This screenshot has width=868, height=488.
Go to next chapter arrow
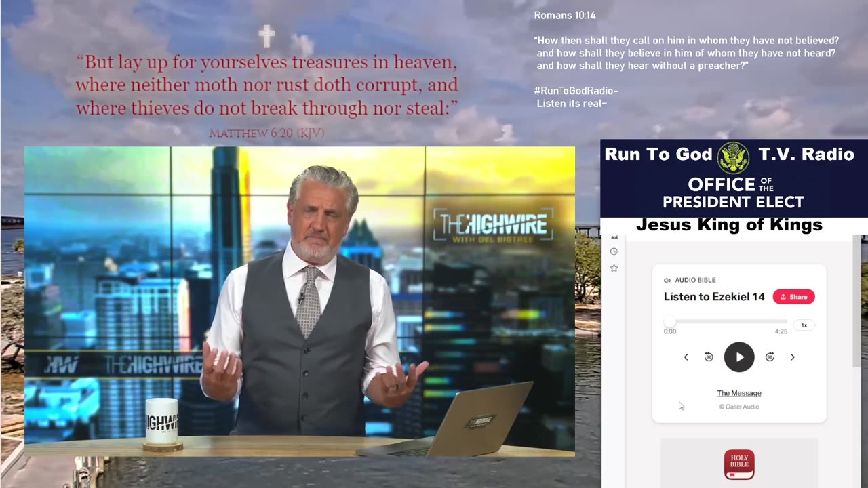coord(792,357)
